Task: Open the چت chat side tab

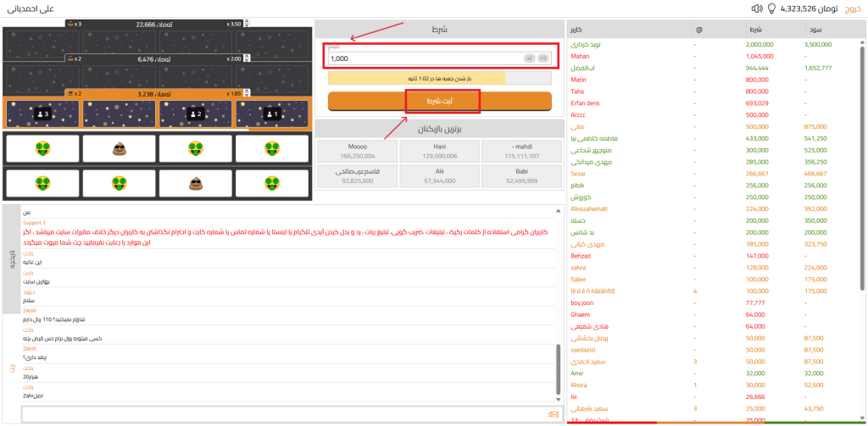Action: tap(11, 368)
